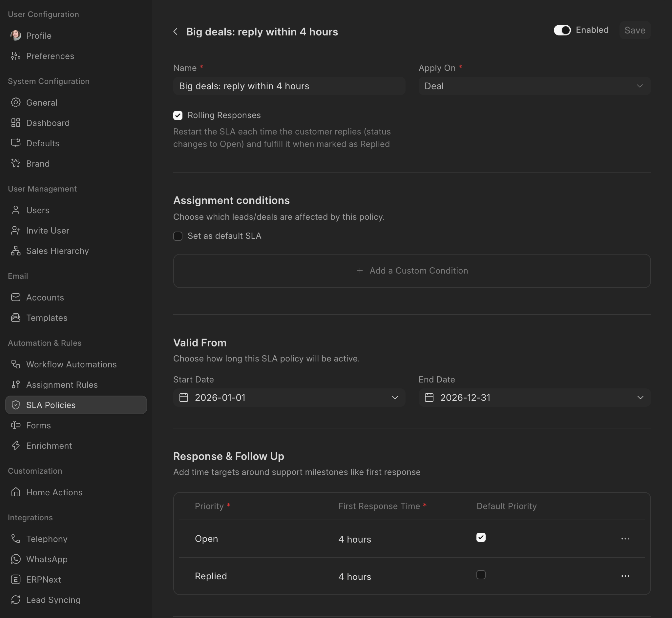672x618 pixels.
Task: Click the 4 hours value in the Open row
Action: coord(355,539)
